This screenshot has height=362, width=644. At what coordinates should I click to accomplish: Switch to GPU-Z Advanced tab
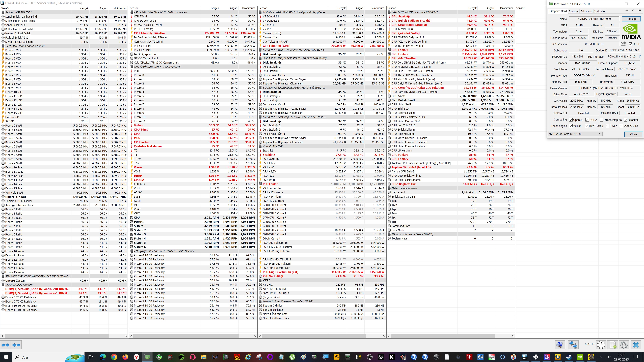586,12
